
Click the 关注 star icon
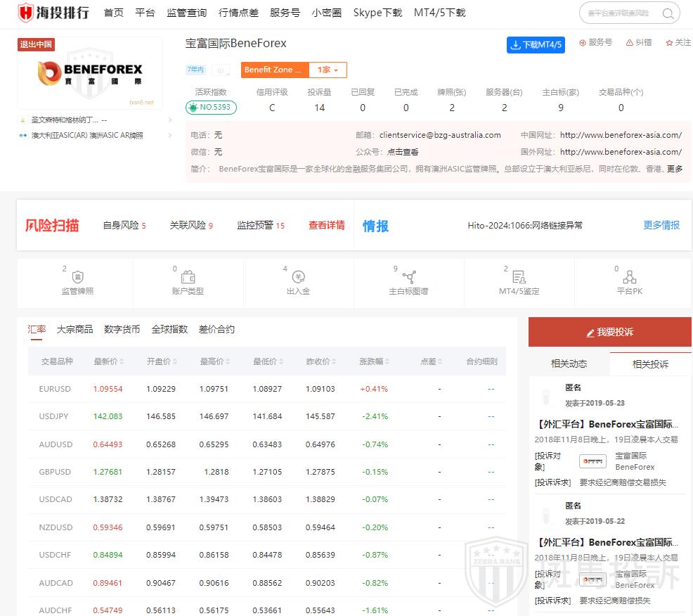point(669,43)
